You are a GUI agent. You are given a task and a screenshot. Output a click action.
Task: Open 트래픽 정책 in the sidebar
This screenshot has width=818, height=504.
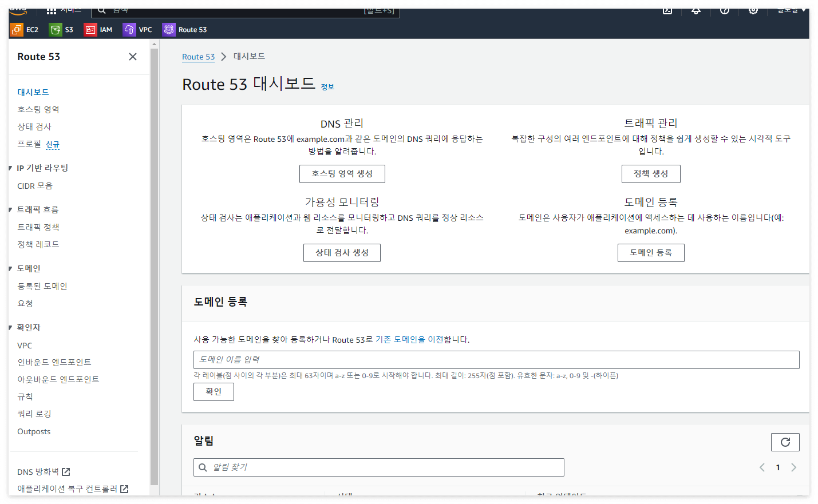[38, 227]
